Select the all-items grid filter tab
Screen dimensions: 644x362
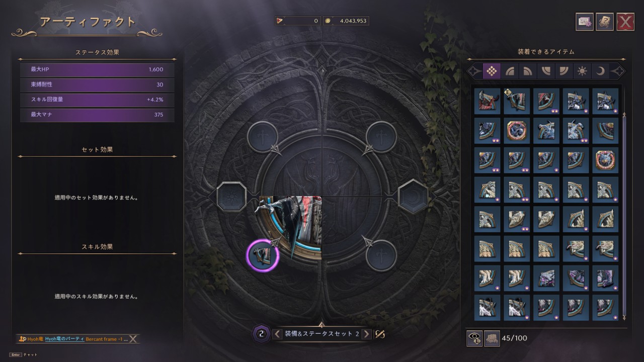pos(492,71)
